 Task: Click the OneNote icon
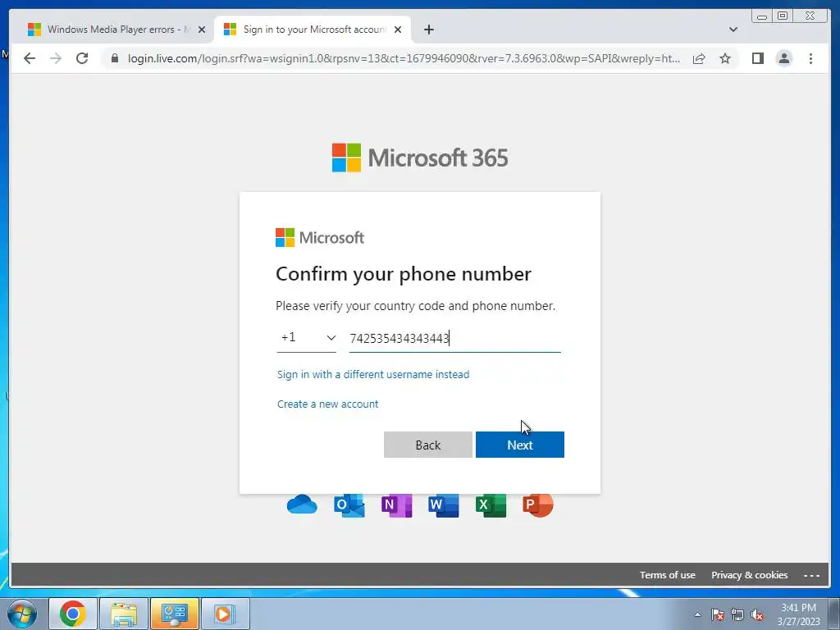click(x=396, y=505)
